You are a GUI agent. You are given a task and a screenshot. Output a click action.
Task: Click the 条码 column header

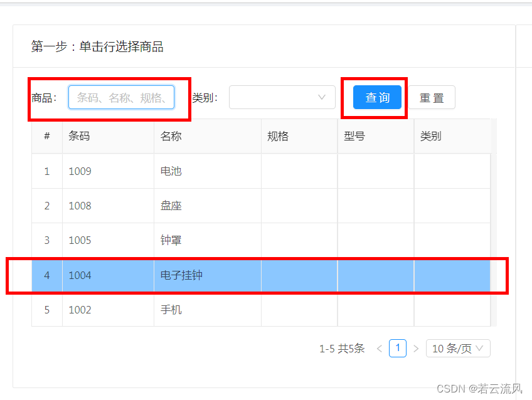click(x=79, y=136)
